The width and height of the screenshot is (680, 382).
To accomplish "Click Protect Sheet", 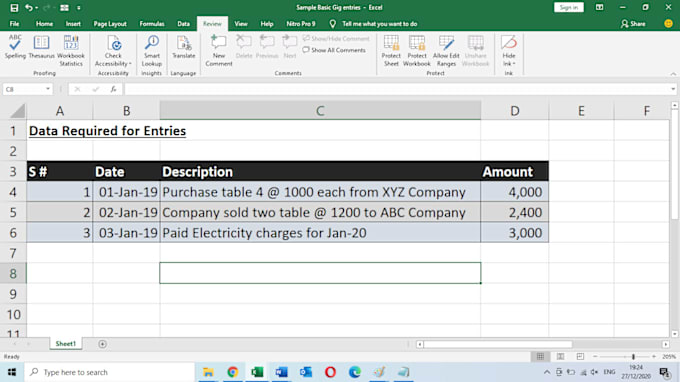I will click(391, 50).
